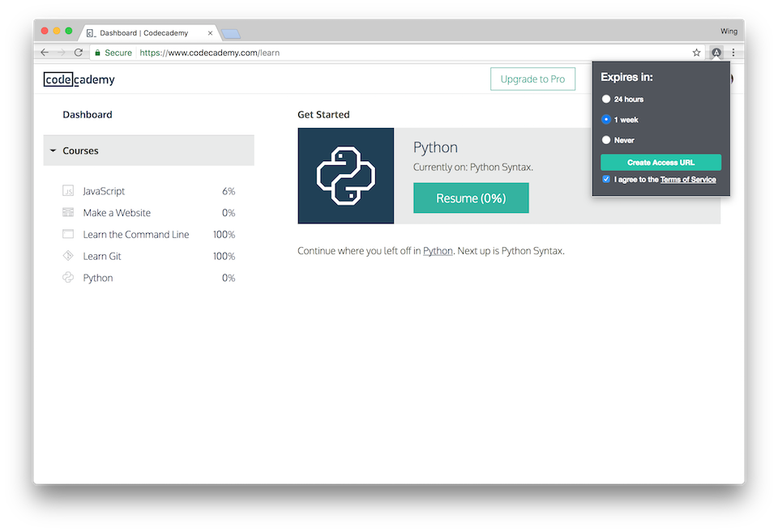Click the Resume (0%) button
Viewport: 778px width, 532px height.
point(471,198)
